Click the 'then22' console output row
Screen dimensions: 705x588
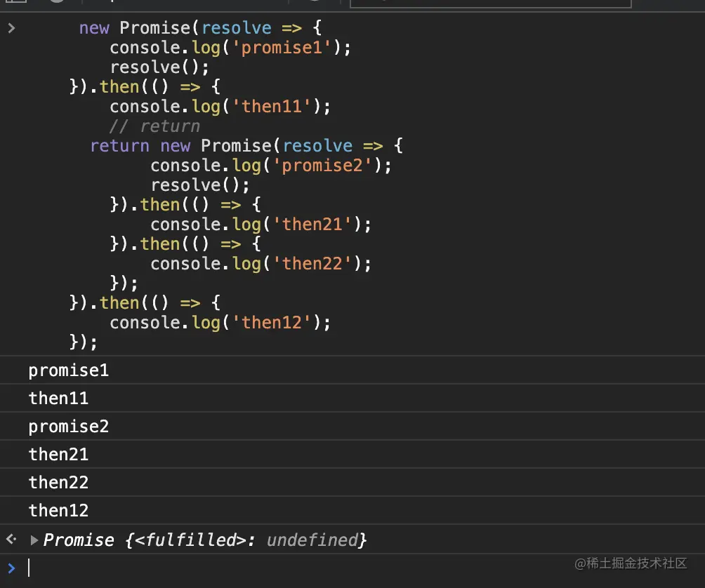352,483
